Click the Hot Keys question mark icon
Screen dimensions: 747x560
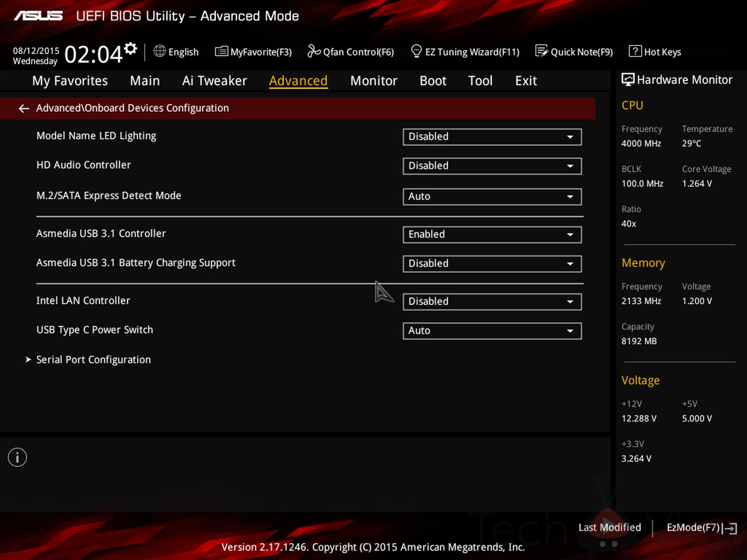pyautogui.click(x=635, y=51)
